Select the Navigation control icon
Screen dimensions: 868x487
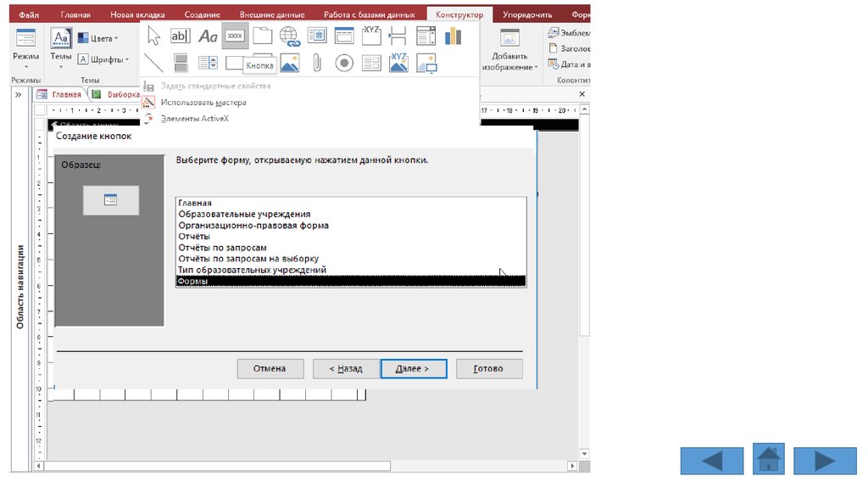click(x=344, y=36)
